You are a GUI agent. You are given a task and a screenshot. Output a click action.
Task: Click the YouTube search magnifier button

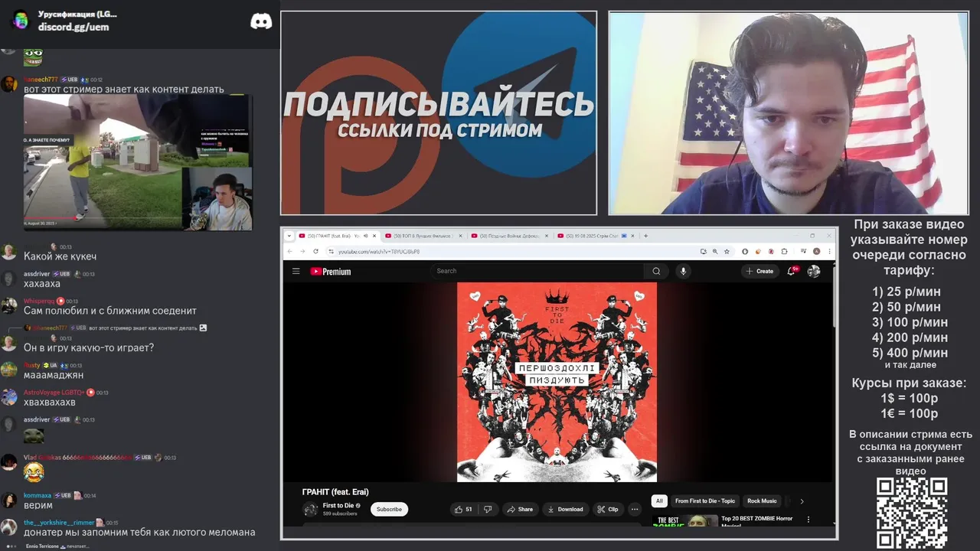pyautogui.click(x=656, y=271)
